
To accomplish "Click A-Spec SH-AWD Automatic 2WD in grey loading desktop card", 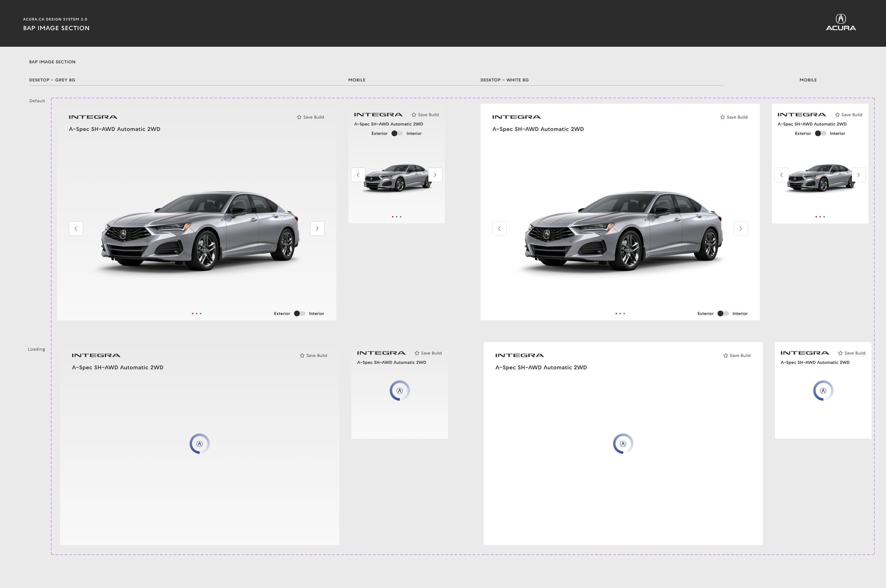I will [117, 368].
